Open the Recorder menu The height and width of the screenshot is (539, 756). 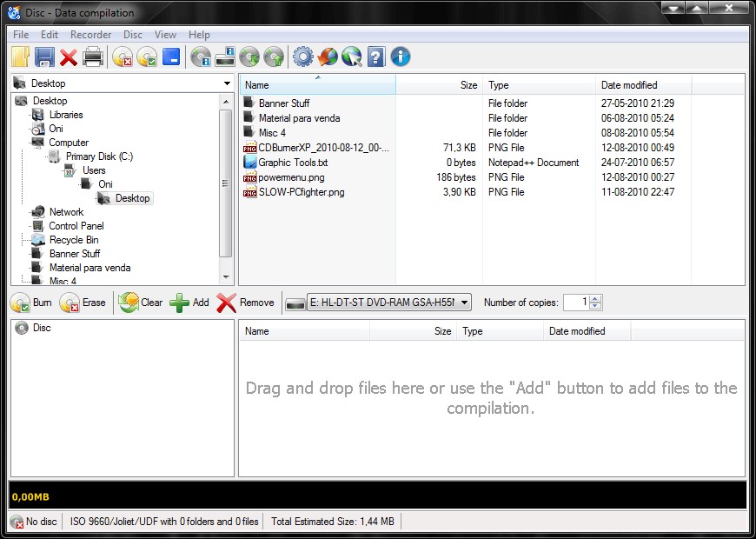[x=90, y=35]
